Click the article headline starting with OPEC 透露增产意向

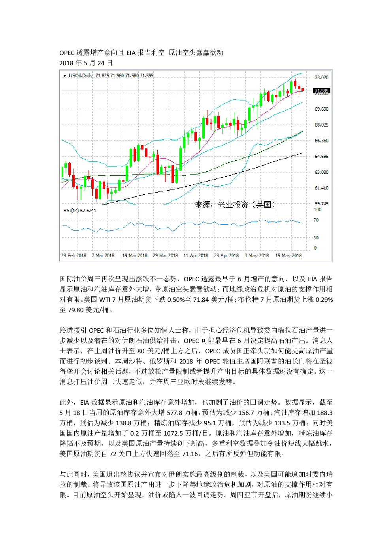coord(141,53)
